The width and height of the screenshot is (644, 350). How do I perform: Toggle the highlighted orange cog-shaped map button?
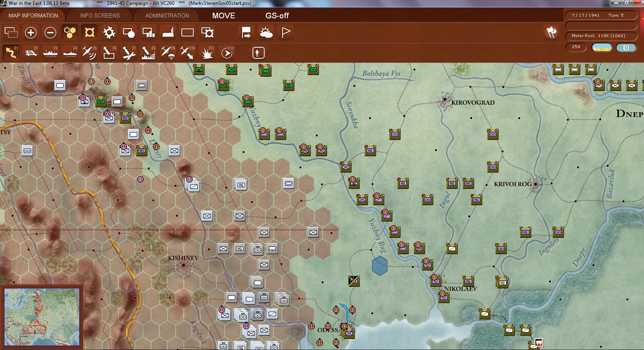click(x=89, y=32)
